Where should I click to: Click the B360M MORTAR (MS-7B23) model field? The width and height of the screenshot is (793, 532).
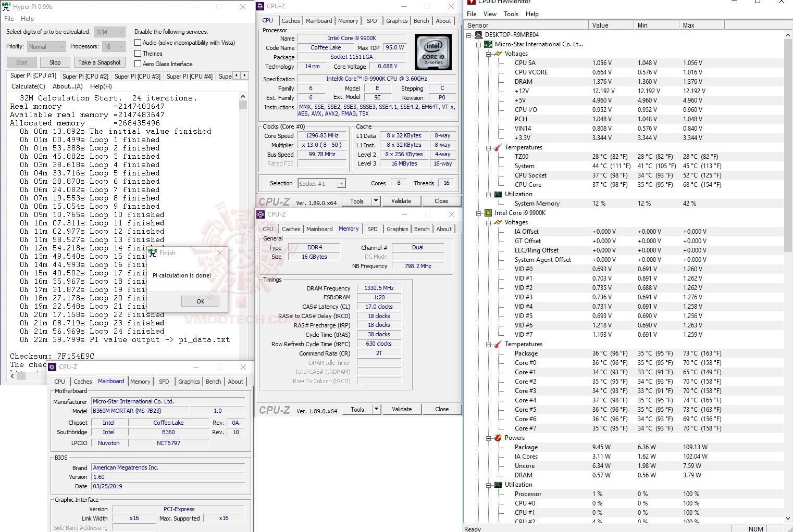(x=141, y=411)
